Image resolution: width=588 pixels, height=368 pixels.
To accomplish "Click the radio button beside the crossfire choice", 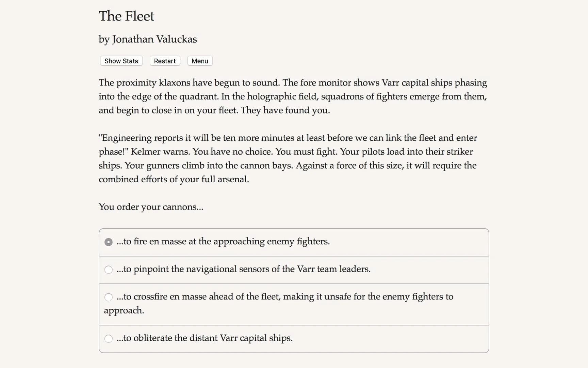I will pos(109,297).
